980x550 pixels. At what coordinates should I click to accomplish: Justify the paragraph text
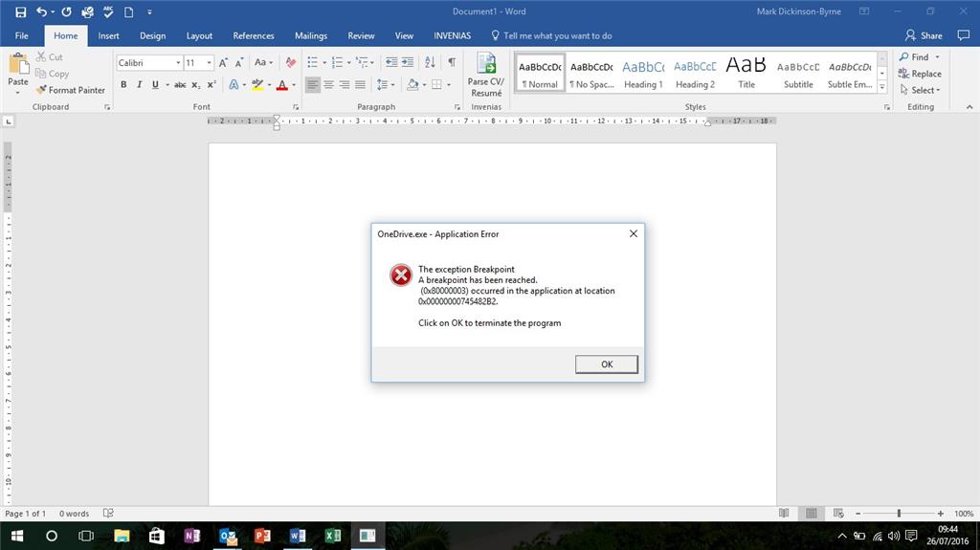click(360, 84)
